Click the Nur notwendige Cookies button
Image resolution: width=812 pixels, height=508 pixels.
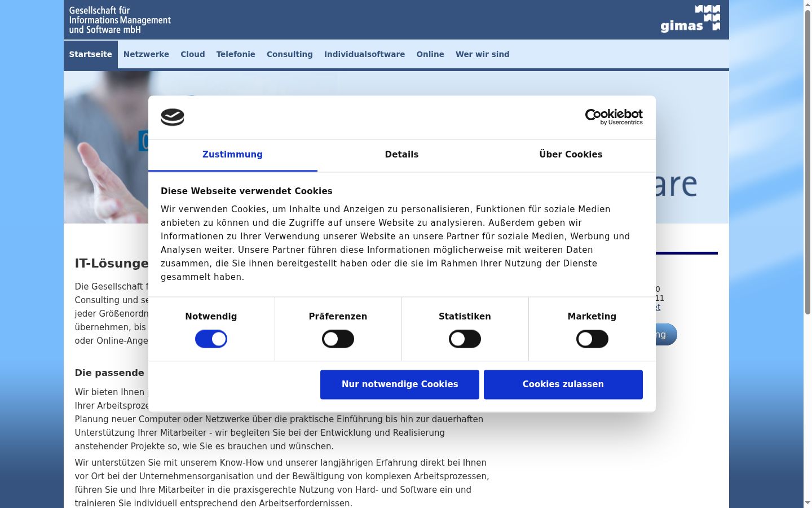400,384
